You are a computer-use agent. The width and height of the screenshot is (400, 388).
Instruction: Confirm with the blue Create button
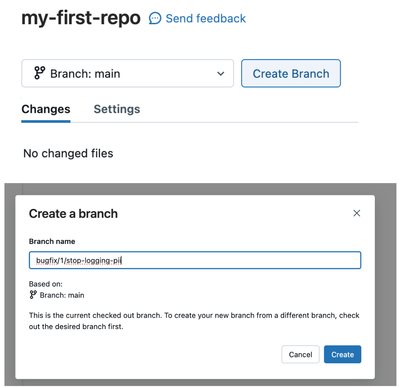click(x=342, y=354)
